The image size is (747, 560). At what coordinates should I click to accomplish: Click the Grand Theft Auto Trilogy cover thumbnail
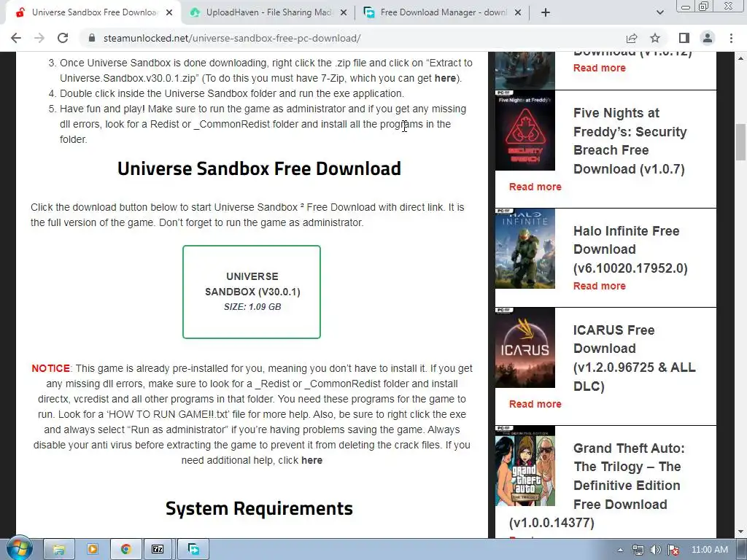525,466
